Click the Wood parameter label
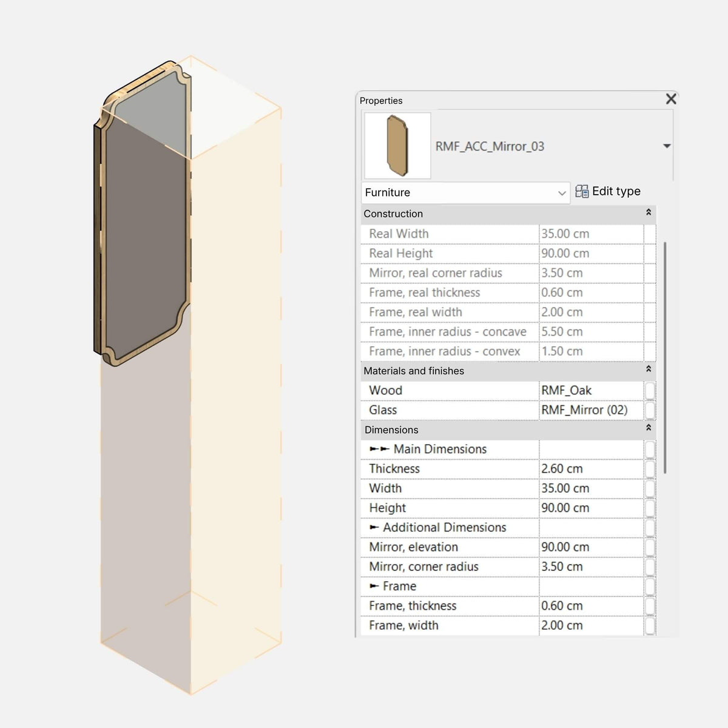Viewport: 728px width, 728px height. pos(385,391)
